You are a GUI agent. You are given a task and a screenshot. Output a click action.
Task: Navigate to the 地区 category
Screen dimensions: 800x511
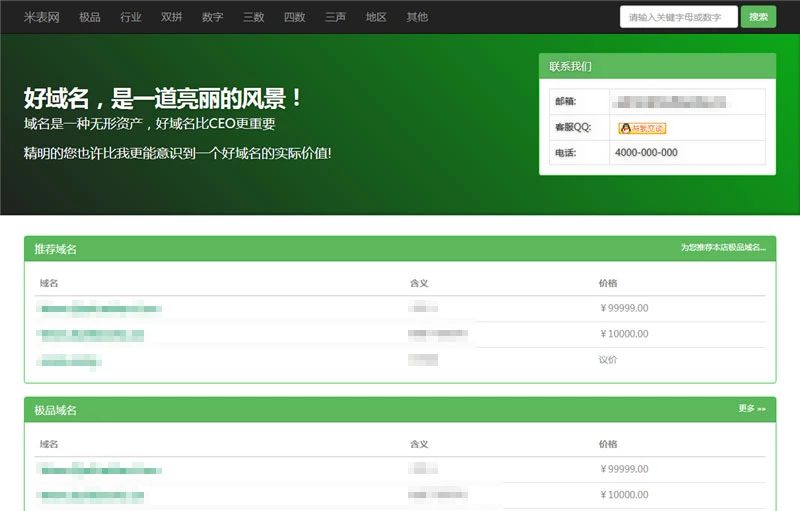tap(376, 17)
